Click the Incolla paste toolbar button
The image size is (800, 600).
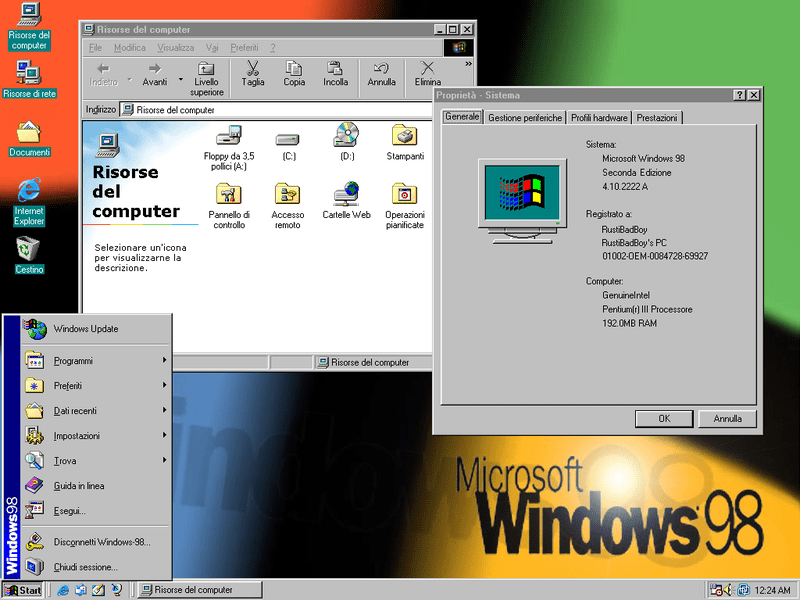point(336,74)
